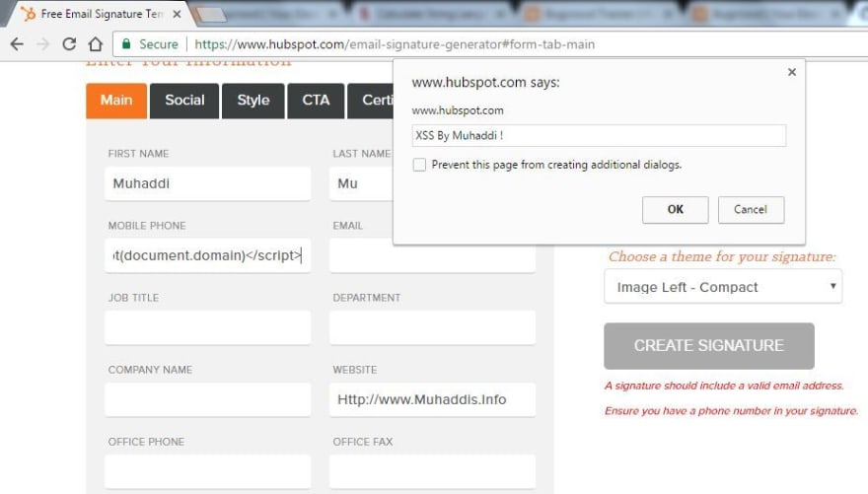Click the First Name field

207,183
